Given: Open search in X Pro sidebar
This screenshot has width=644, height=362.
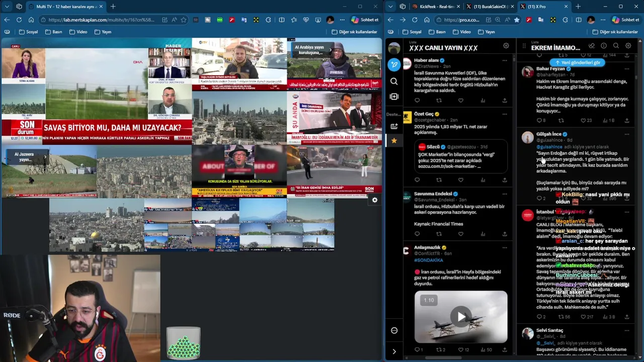Looking at the screenshot, I should pyautogui.click(x=394, y=81).
